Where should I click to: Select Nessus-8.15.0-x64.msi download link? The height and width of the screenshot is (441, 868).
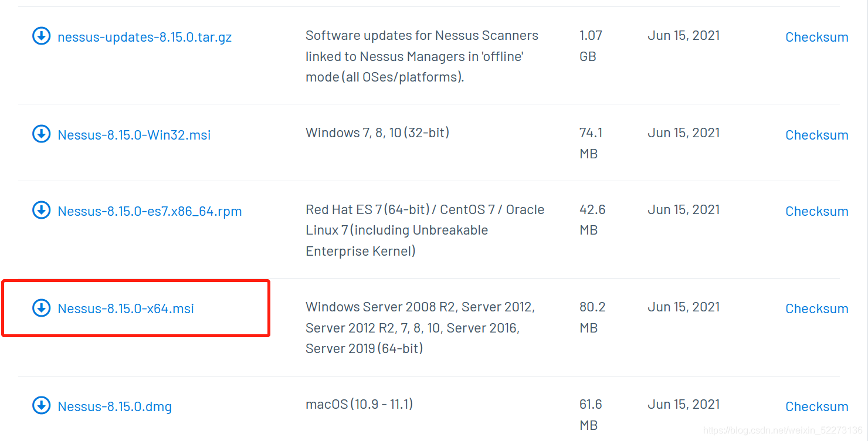point(126,308)
